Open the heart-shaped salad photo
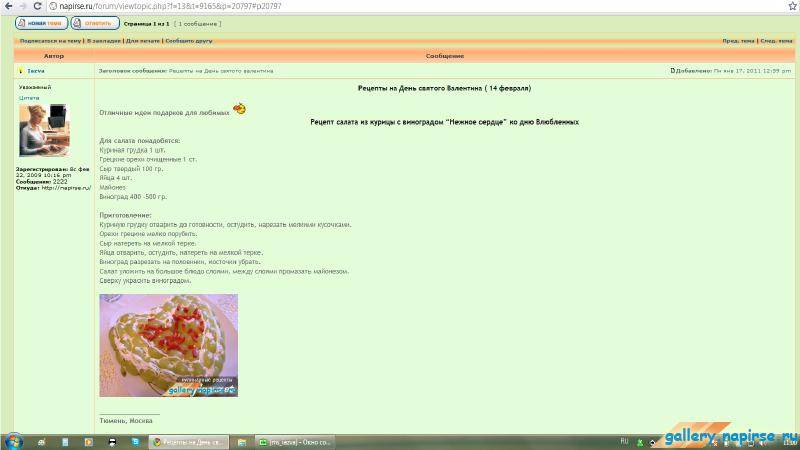 [x=168, y=345]
